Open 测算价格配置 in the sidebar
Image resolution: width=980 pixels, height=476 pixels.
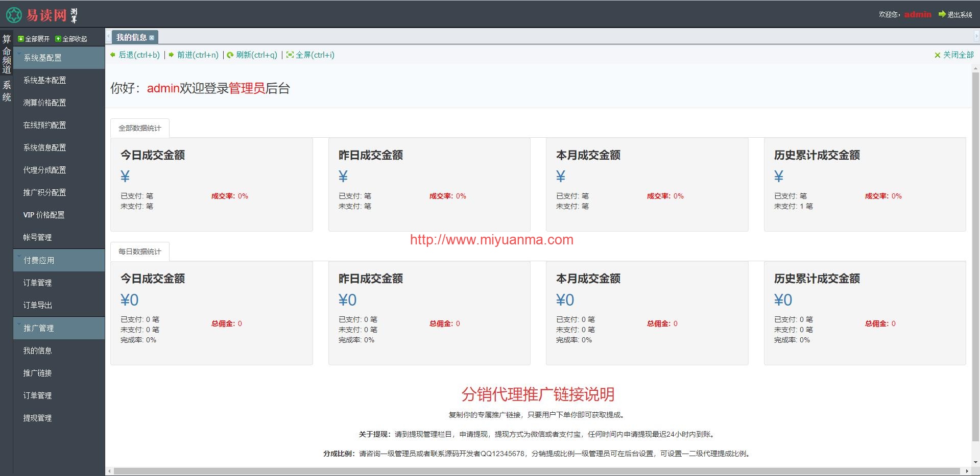point(44,103)
